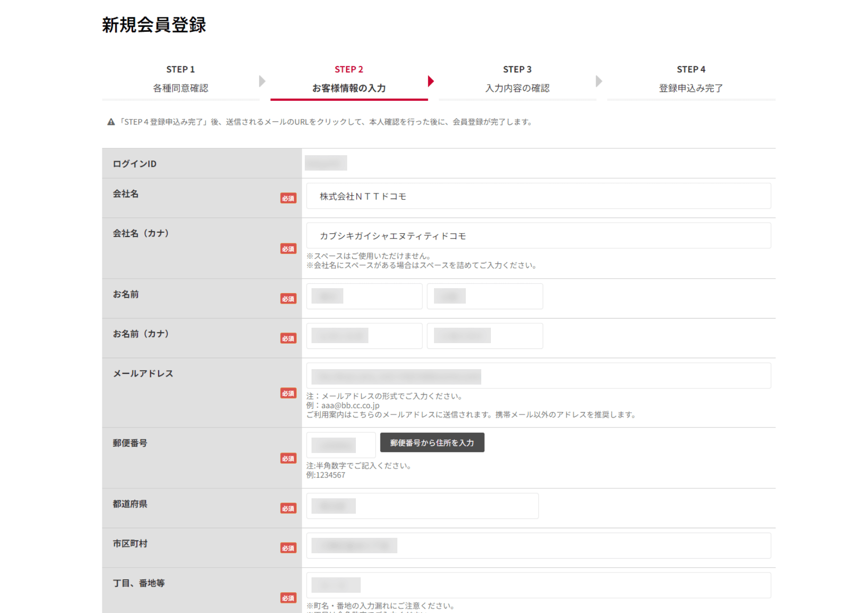The height and width of the screenshot is (613, 868).
Task: Click the 郵便番号 input field
Action: point(341,445)
